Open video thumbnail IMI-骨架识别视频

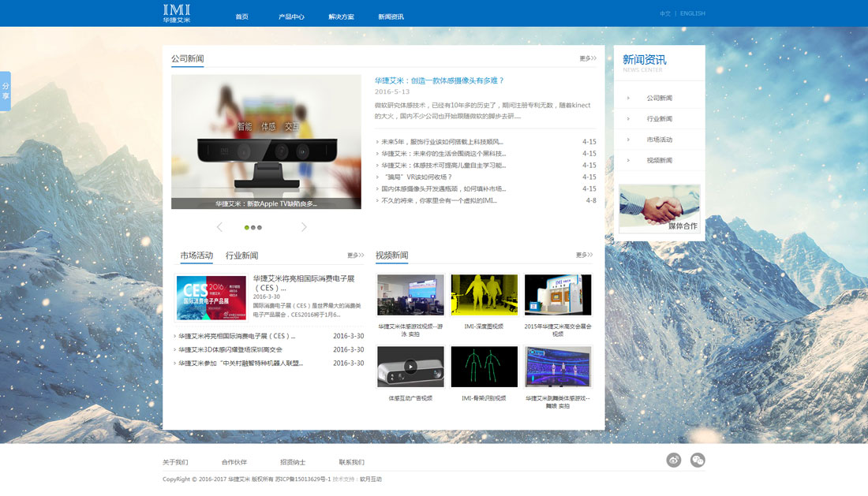(x=484, y=367)
